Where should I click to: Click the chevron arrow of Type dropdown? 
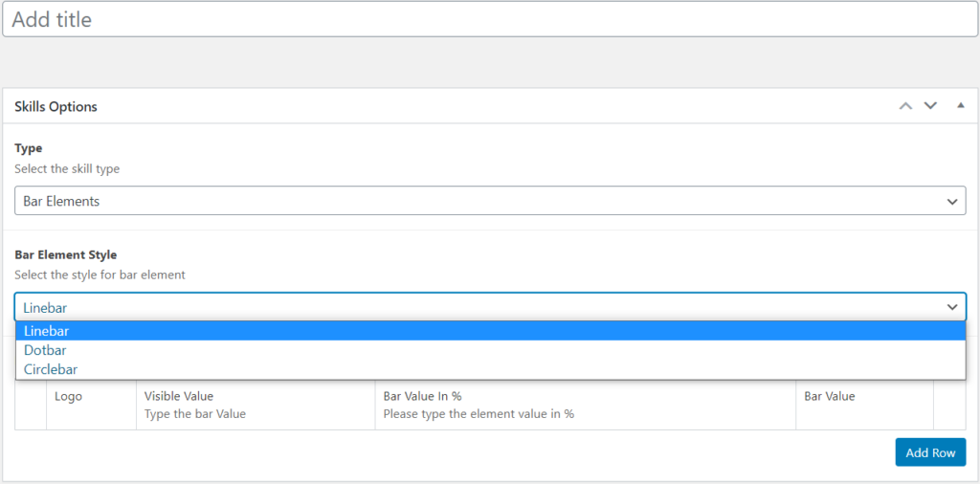tap(952, 202)
